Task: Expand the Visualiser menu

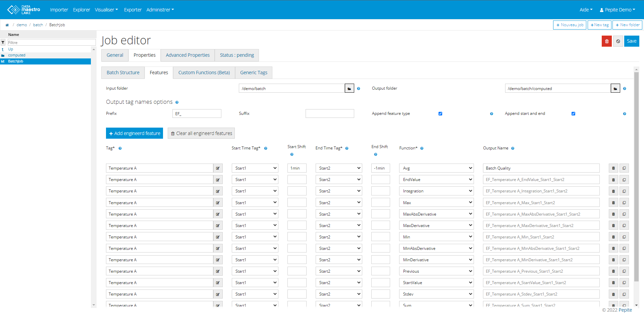Action: click(106, 10)
